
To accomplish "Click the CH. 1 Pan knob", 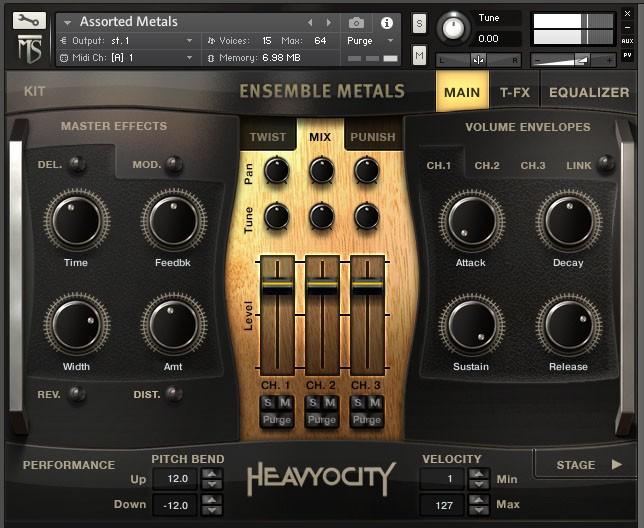I will click(276, 170).
